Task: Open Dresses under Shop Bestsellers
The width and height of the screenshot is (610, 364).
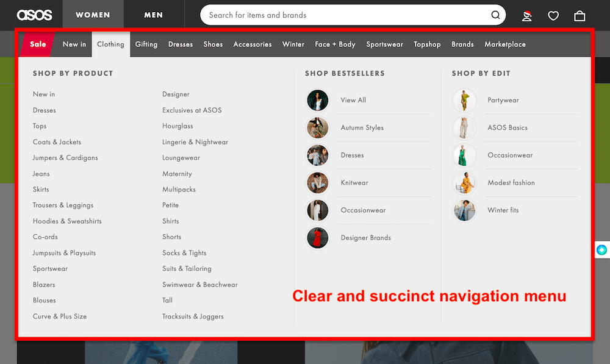Action: 353,155
